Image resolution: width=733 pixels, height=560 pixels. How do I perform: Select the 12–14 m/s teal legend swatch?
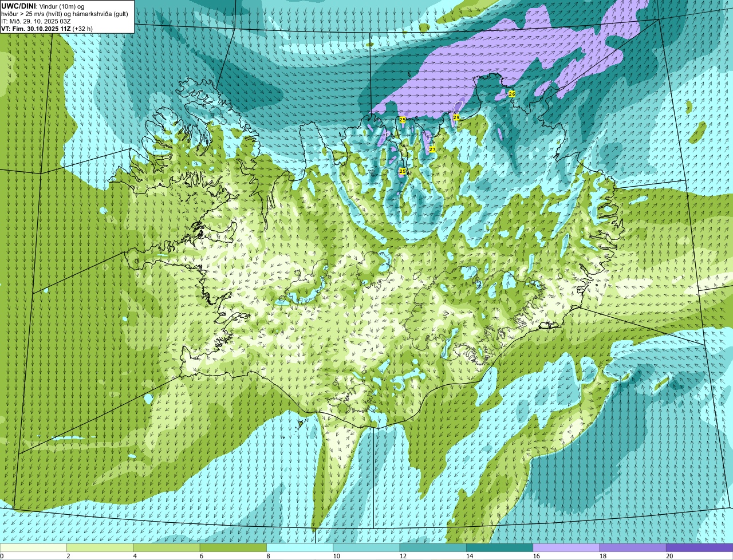(x=433, y=547)
